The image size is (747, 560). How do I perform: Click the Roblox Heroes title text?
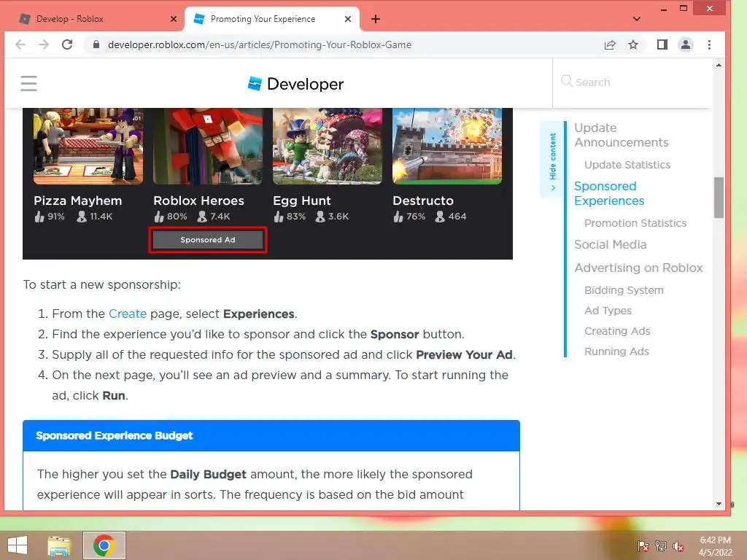click(198, 201)
